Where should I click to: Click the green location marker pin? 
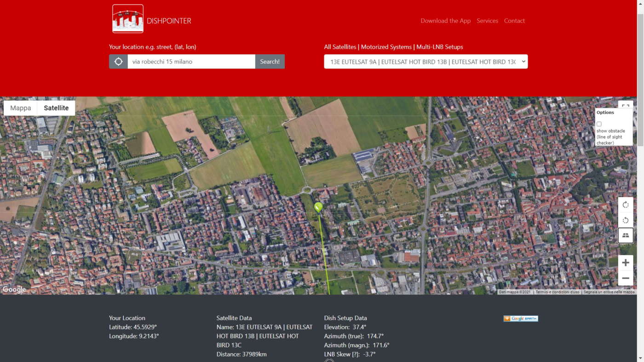point(318,207)
